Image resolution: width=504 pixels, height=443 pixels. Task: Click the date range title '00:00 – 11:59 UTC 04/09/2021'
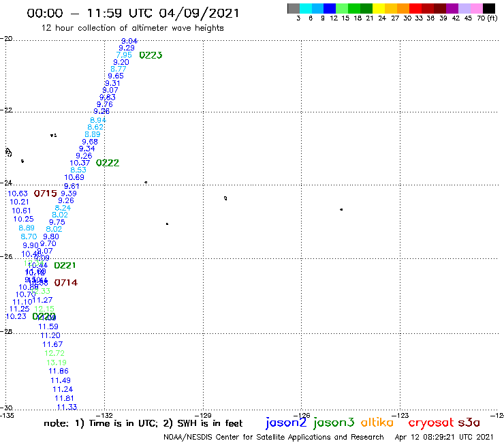(x=133, y=13)
